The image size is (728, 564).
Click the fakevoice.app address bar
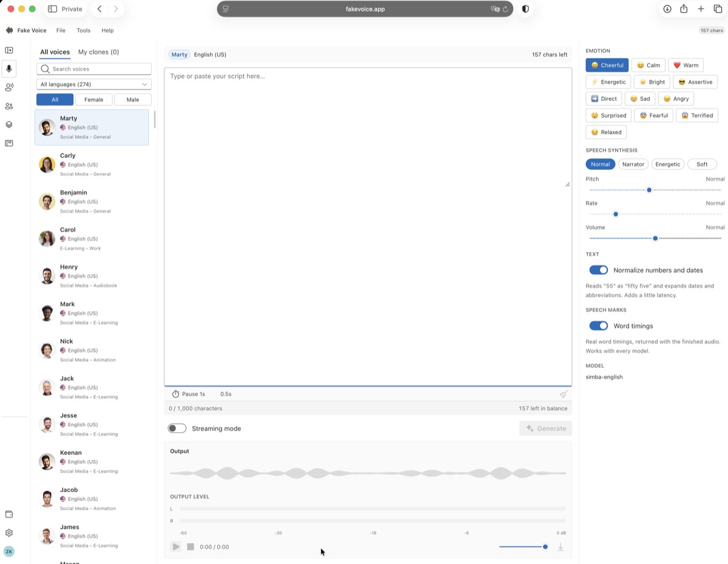pyautogui.click(x=365, y=9)
